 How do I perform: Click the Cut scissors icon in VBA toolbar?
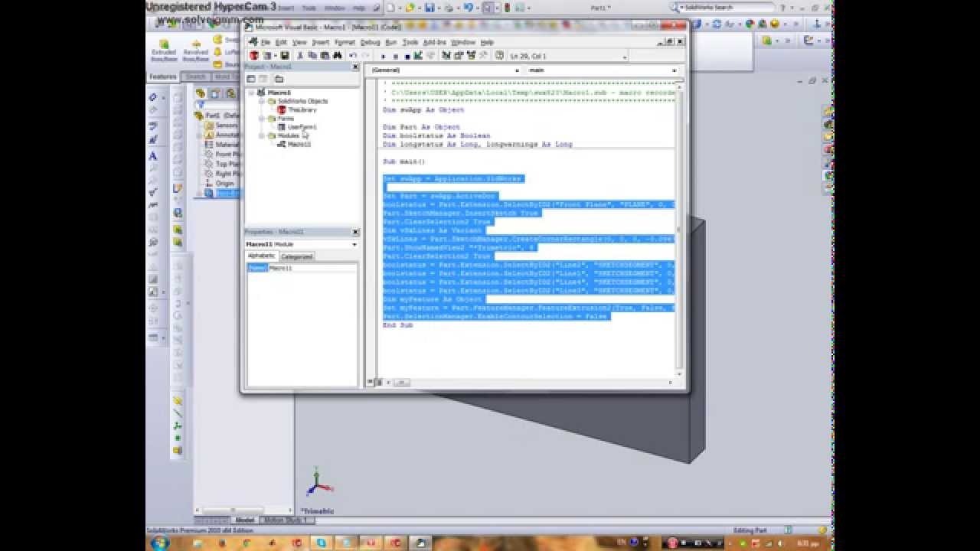tap(300, 56)
